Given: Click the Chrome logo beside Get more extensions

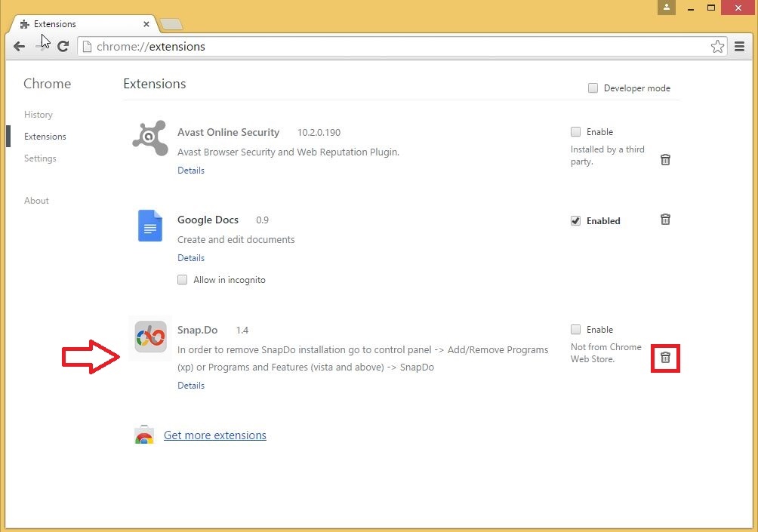Looking at the screenshot, I should coord(144,435).
